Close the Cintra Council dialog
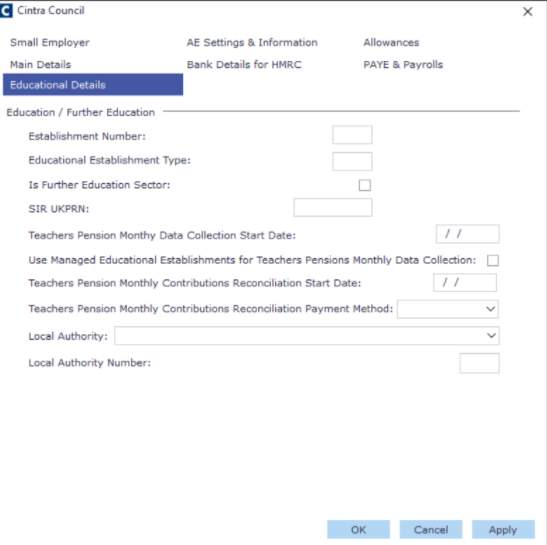 pos(527,12)
